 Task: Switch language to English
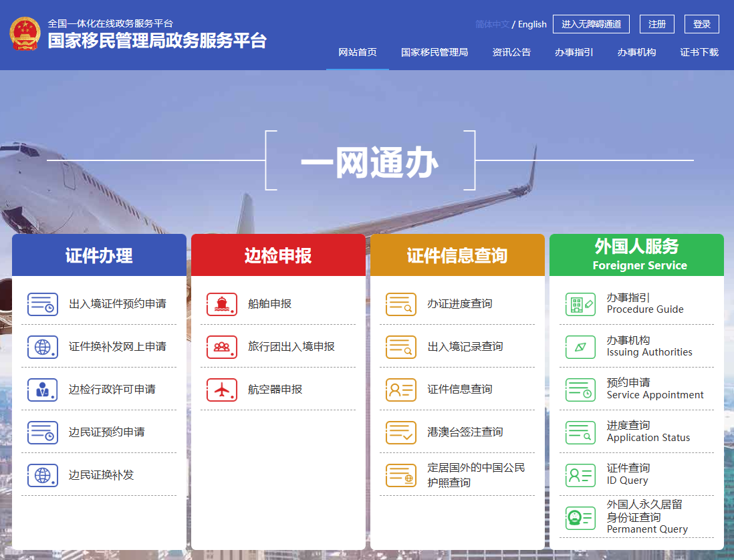pyautogui.click(x=532, y=24)
